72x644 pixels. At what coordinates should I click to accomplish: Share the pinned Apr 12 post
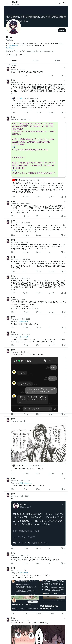pyautogui.click(x=65, y=75)
